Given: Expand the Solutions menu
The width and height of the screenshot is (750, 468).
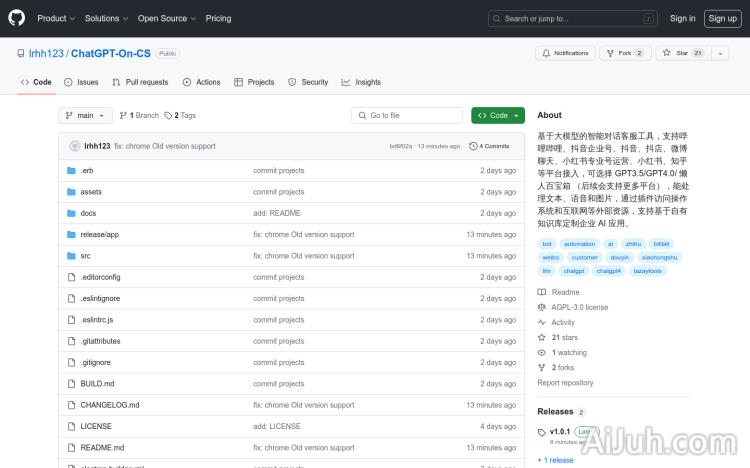Looking at the screenshot, I should [105, 18].
